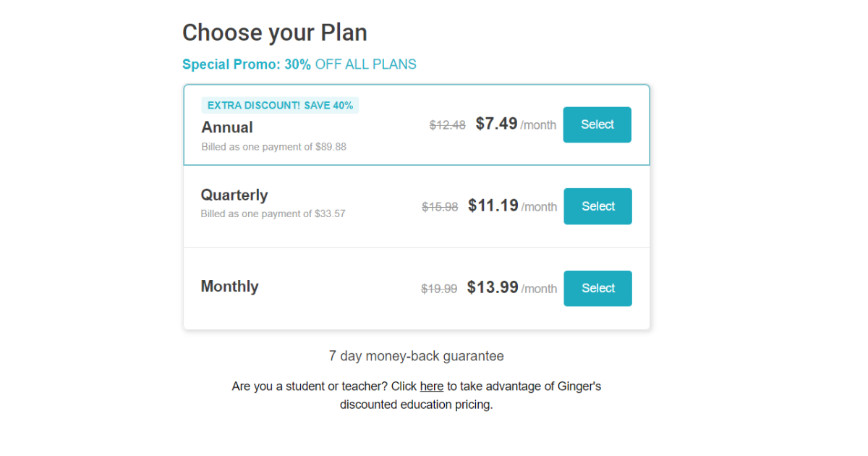
Task: Click the $7.49 annual price
Action: 496,124
